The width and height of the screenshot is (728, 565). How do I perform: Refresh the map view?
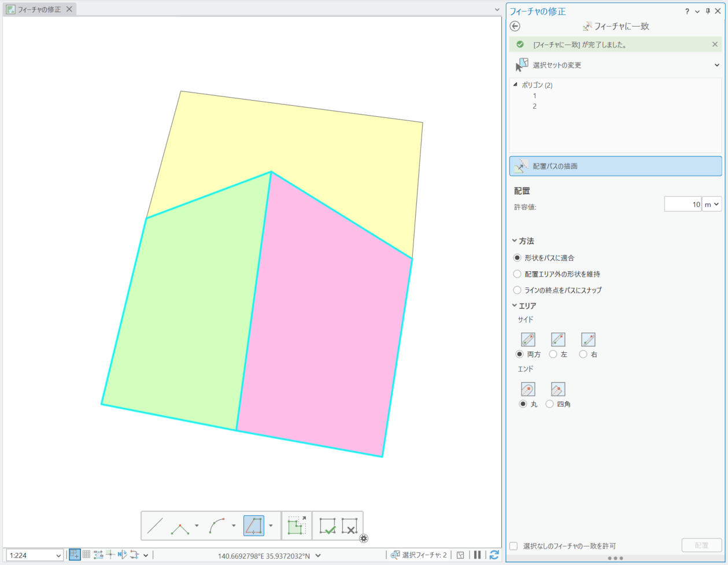point(494,555)
